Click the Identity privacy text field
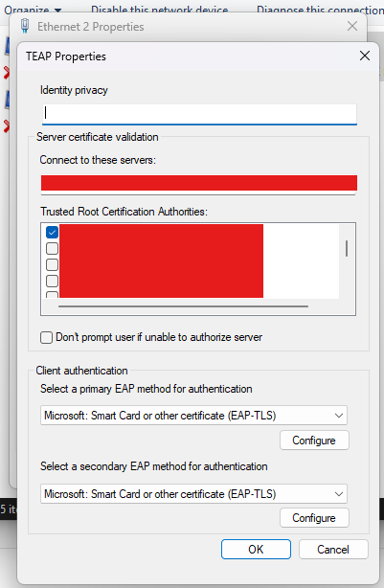This screenshot has width=384, height=588. 199,114
